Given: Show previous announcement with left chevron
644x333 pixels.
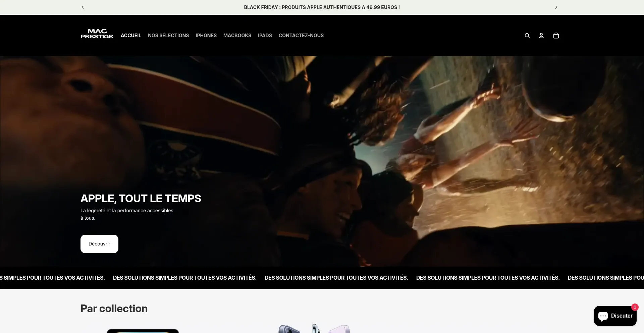Looking at the screenshot, I should (83, 7).
